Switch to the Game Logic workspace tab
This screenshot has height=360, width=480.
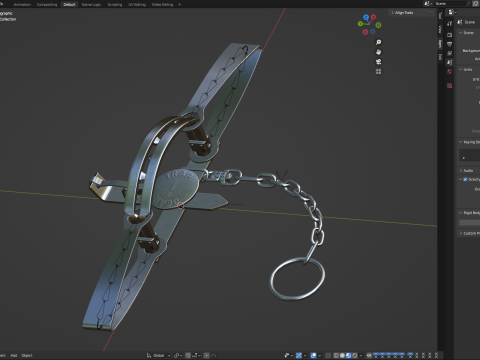[91, 5]
